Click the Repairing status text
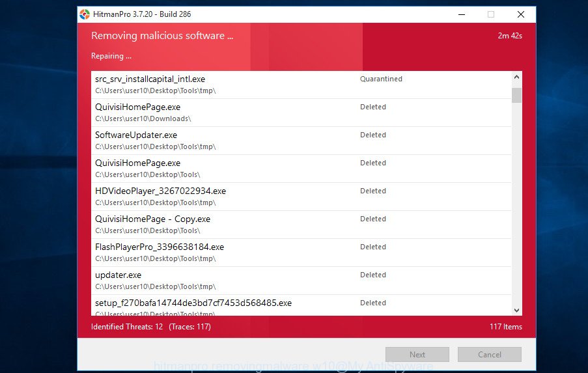 [111, 56]
